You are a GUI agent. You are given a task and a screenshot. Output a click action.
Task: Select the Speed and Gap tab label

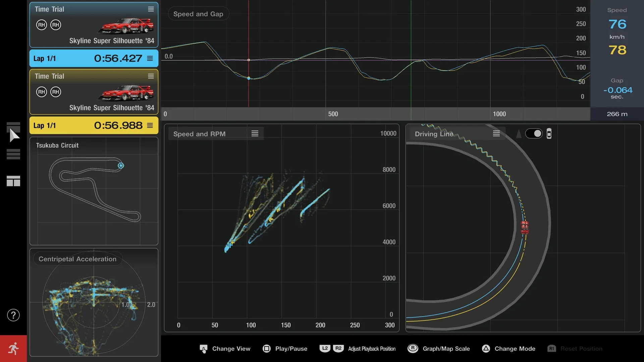[x=198, y=14]
